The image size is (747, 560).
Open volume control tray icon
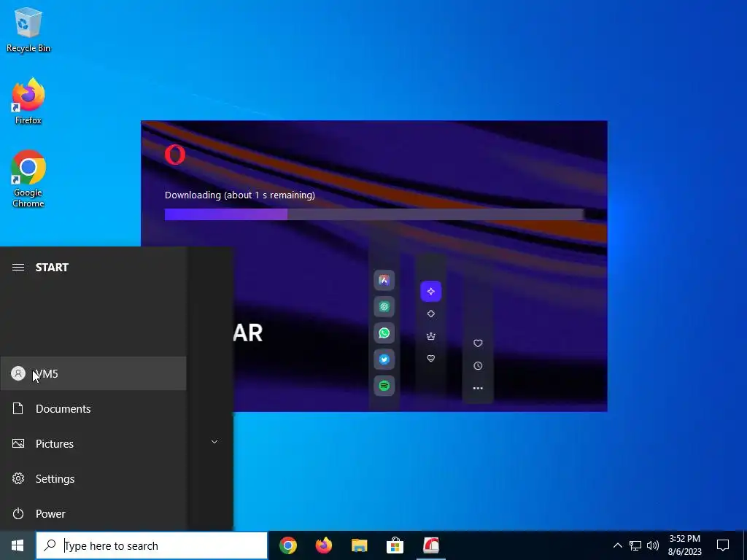[653, 545]
